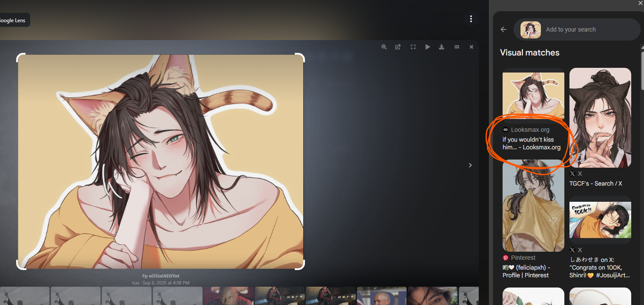Go to the next image with the right chevron

pos(470,165)
